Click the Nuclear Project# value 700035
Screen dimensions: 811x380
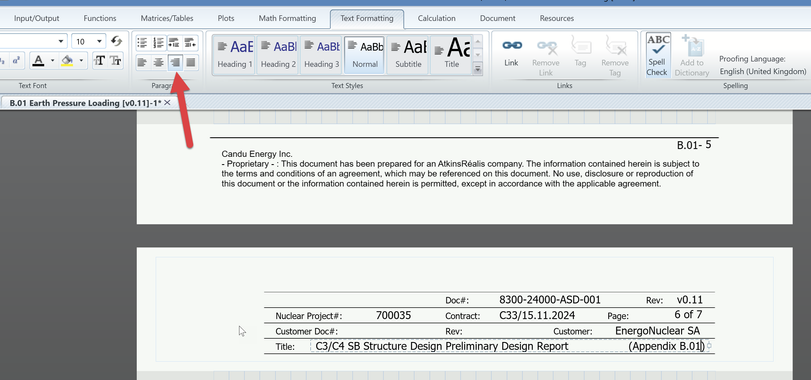pyautogui.click(x=394, y=315)
